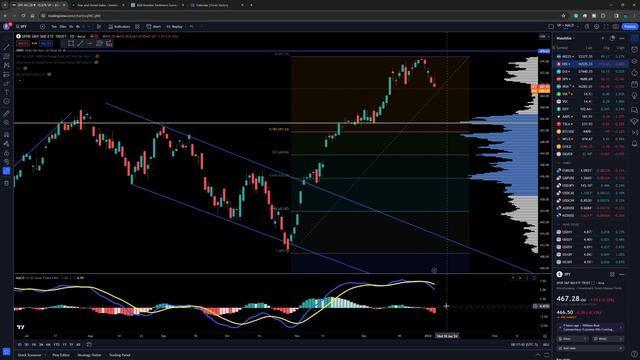This screenshot has width=640, height=360.
Task: Toggle visibility of the second indicator legend
Action: (x=96, y=62)
